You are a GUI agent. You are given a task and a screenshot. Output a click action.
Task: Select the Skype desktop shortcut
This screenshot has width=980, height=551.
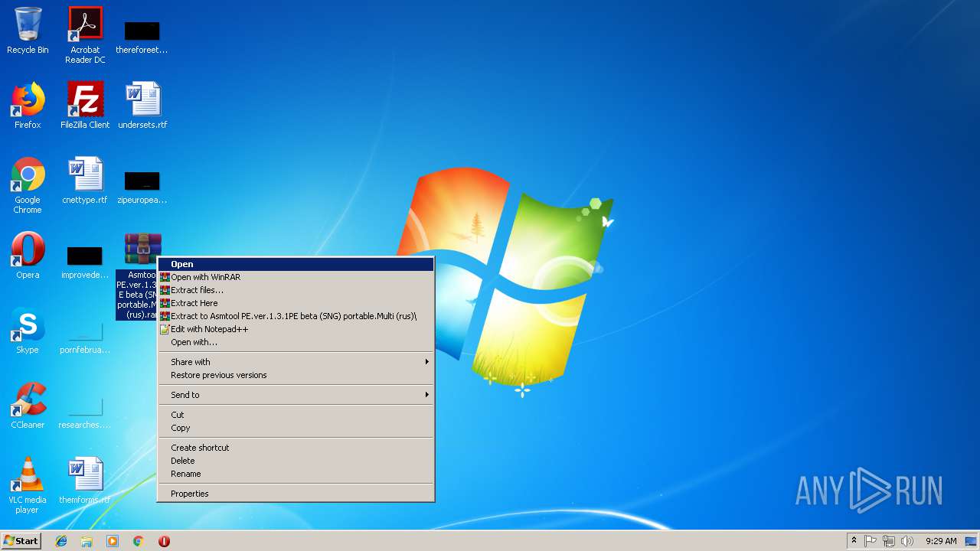(28, 331)
